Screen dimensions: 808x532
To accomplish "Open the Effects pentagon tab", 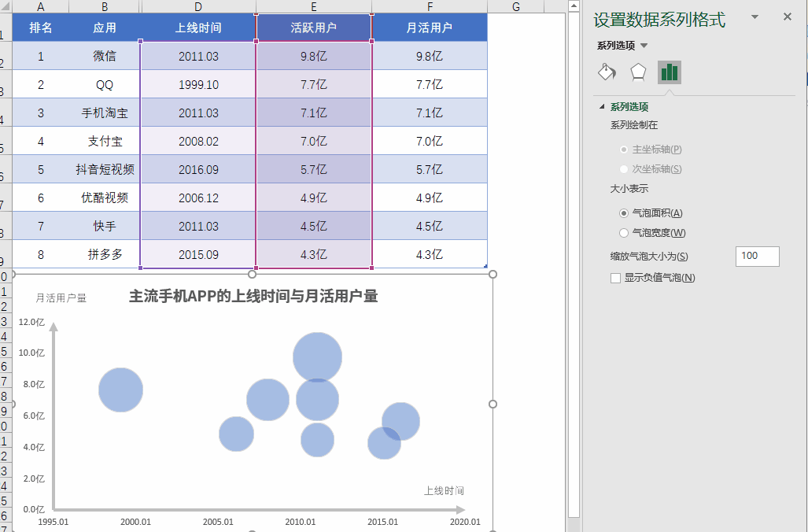I will (x=638, y=72).
